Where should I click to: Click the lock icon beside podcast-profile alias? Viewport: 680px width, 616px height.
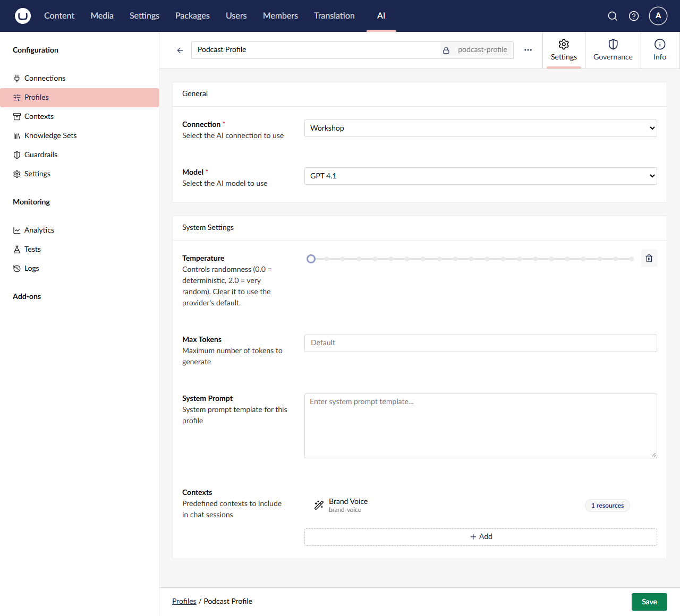[x=446, y=50]
